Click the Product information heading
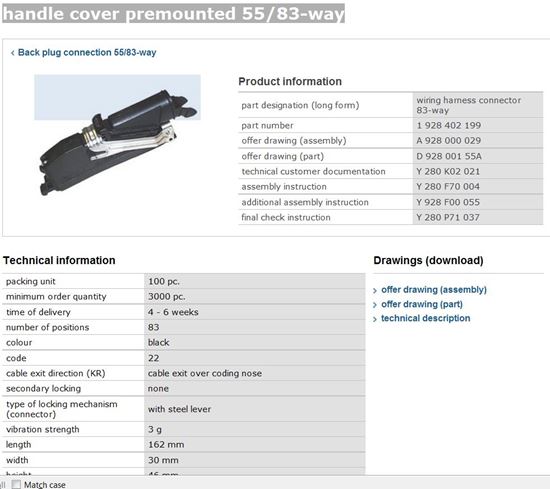 (x=290, y=81)
